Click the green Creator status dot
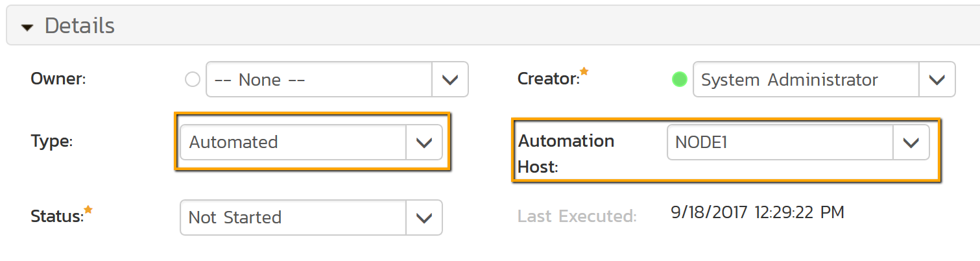Screen dimensions: 980x261 679,80
